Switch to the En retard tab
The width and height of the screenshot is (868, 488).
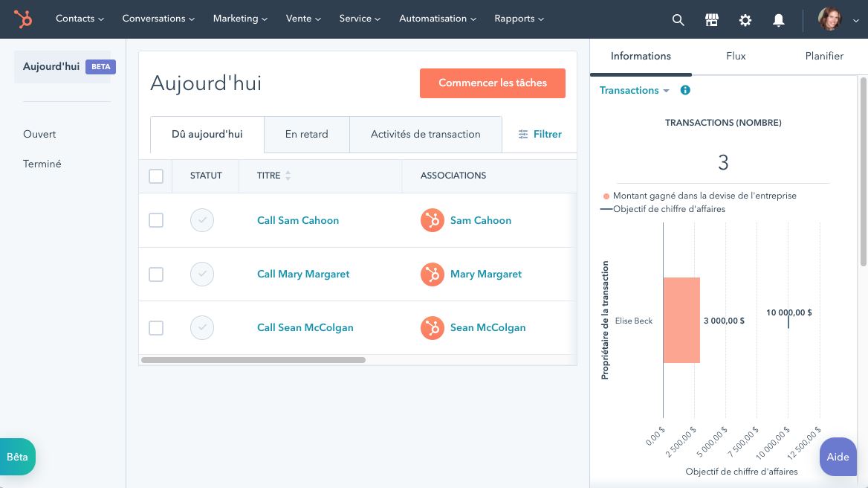click(306, 135)
